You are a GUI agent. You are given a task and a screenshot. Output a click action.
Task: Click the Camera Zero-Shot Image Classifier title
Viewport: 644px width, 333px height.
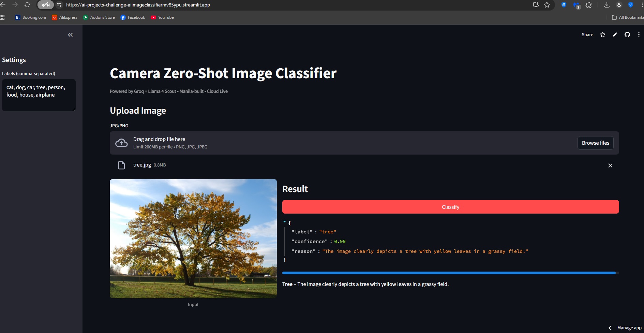(223, 73)
